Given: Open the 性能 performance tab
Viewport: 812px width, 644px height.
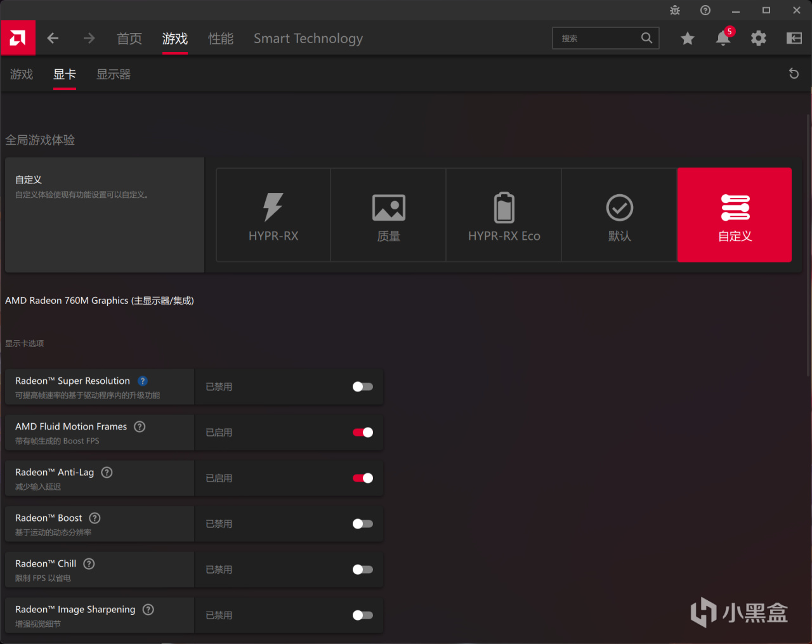Looking at the screenshot, I should 221,39.
